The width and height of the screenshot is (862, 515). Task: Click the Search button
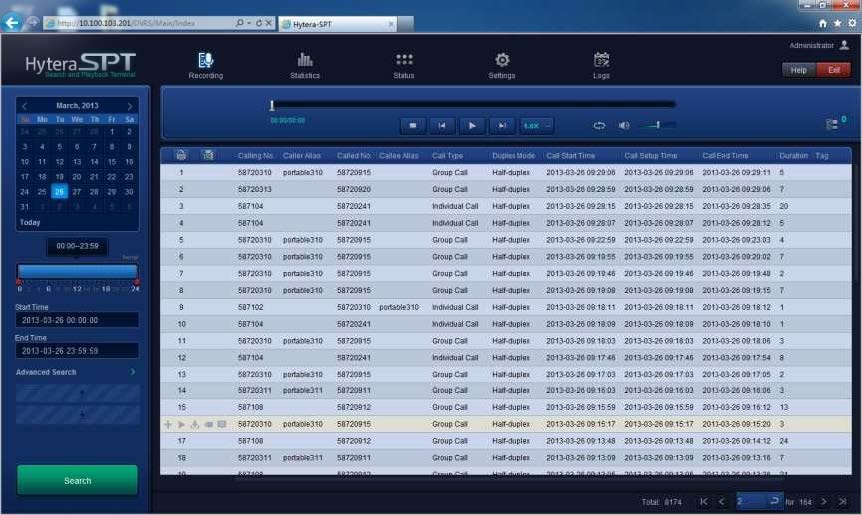click(x=78, y=480)
